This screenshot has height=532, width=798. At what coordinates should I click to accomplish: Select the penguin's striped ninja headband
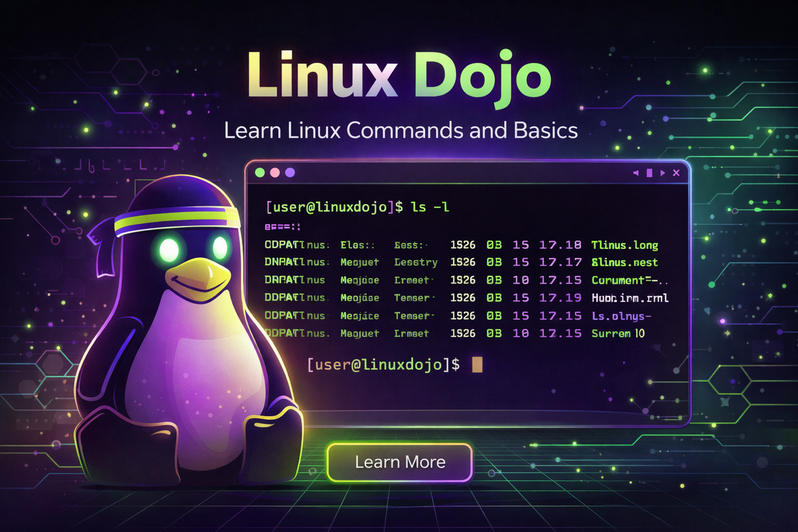[177, 219]
